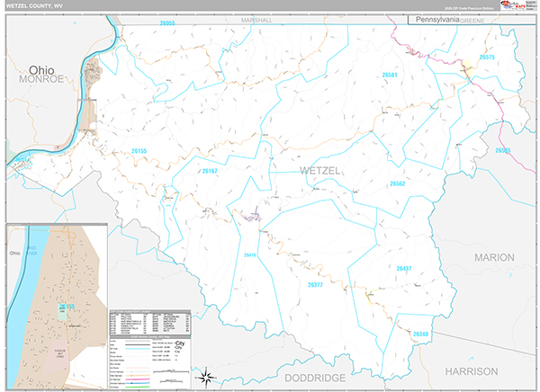The height and width of the screenshot is (392, 540).
Task: Click OHIO RIVER label in inset map
Action: (31, 251)
